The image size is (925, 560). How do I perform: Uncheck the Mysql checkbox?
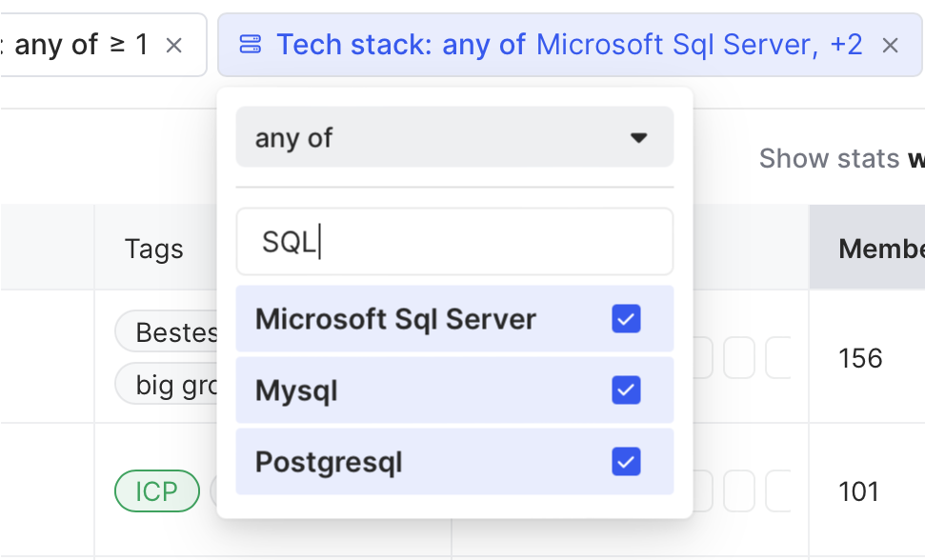point(626,390)
